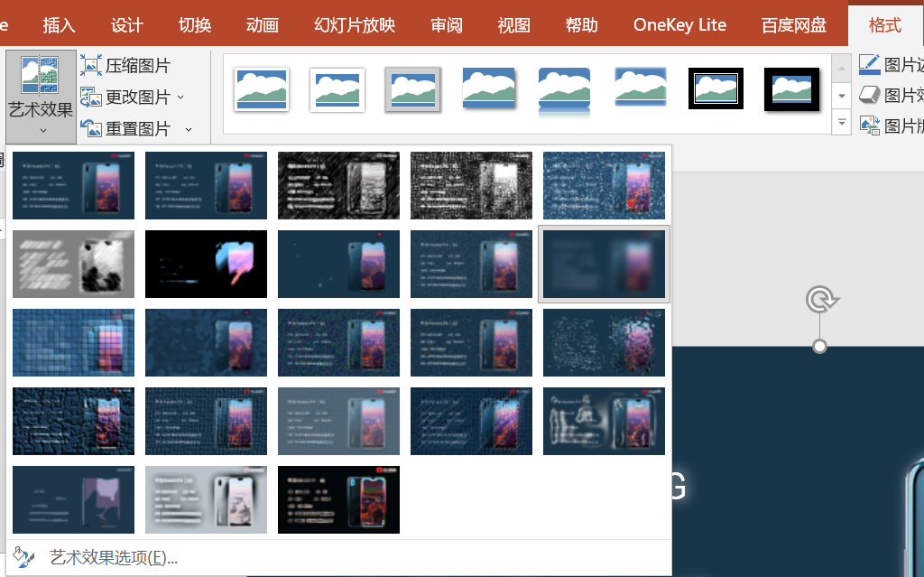Image resolution: width=924 pixels, height=577 pixels.
Task: Apply first picture style with white frame
Action: (262, 89)
